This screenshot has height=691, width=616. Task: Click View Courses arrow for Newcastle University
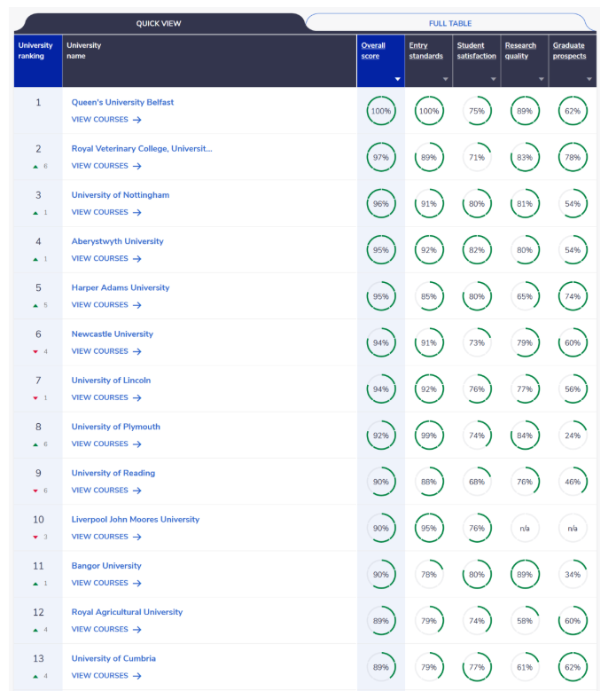pos(137,351)
